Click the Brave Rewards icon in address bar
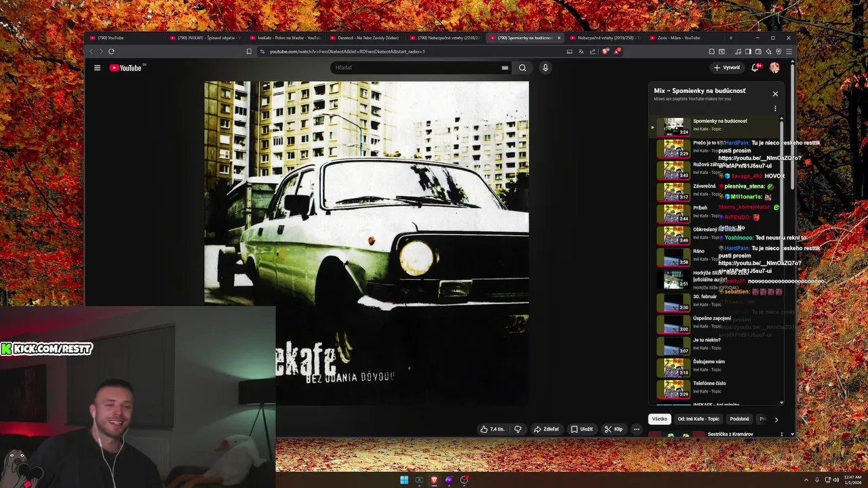 point(616,52)
